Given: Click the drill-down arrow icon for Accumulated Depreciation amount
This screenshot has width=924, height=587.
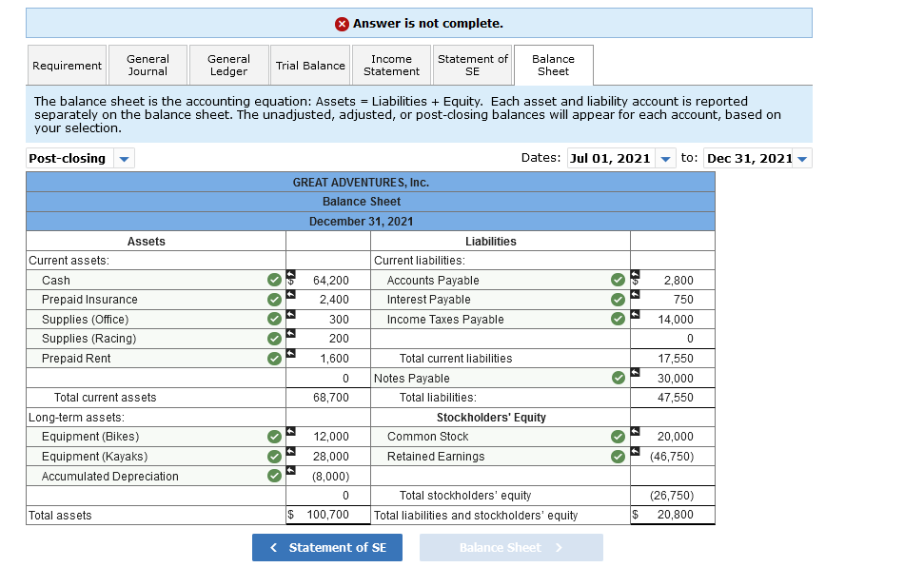Looking at the screenshot, I should 290,470.
